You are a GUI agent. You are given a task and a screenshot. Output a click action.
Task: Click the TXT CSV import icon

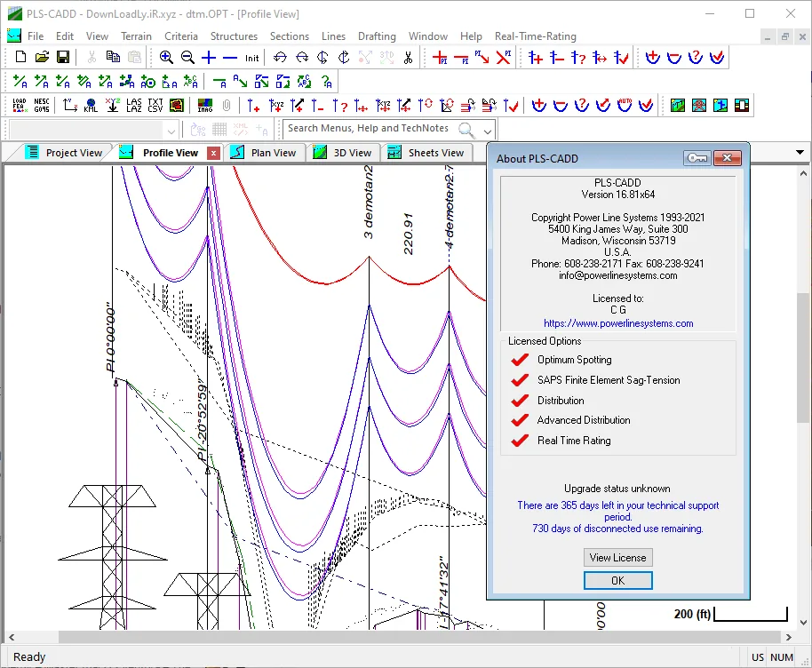pyautogui.click(x=155, y=105)
